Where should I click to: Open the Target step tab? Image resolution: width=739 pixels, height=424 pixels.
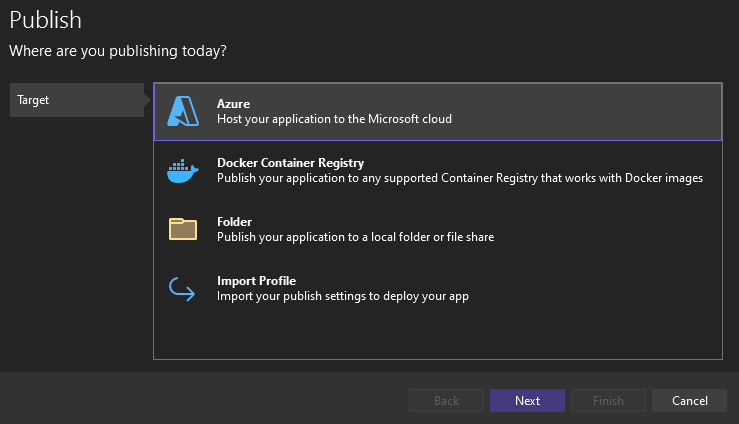(77, 100)
